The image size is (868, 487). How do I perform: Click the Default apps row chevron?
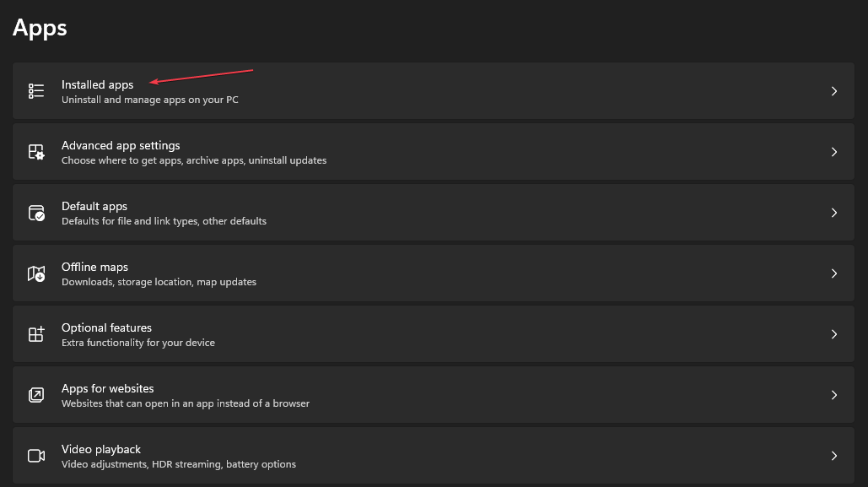(x=833, y=213)
